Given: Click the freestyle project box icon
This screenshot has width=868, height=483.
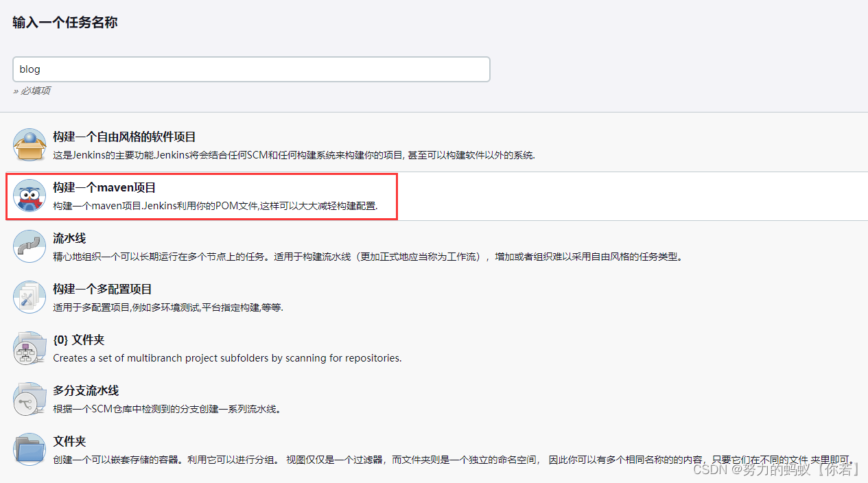Looking at the screenshot, I should click(x=30, y=145).
